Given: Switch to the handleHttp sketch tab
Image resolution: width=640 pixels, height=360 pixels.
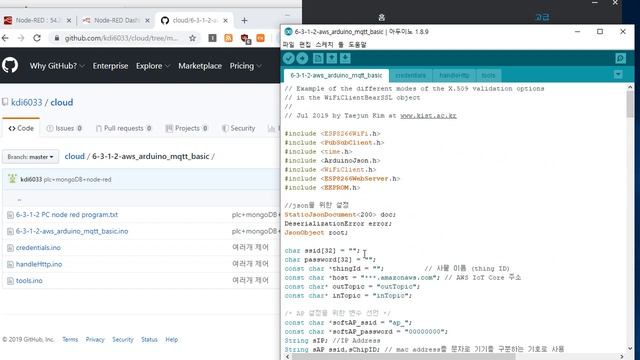Looking at the screenshot, I should (454, 76).
